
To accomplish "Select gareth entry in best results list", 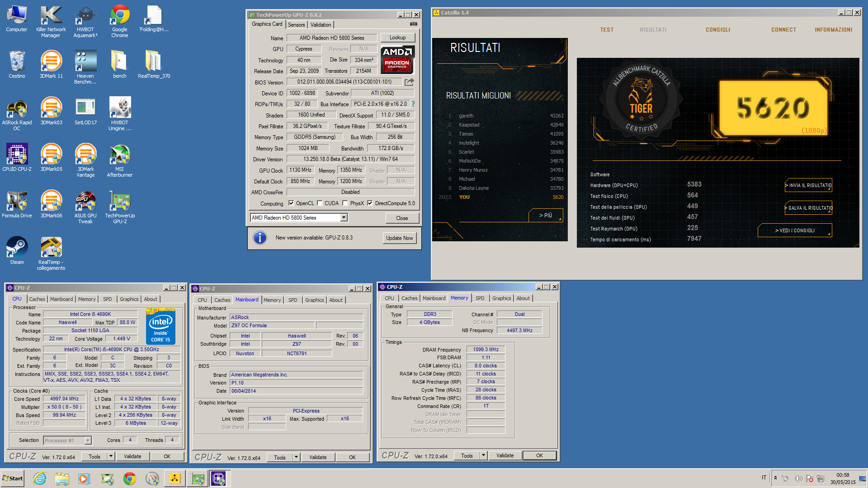I will [505, 116].
